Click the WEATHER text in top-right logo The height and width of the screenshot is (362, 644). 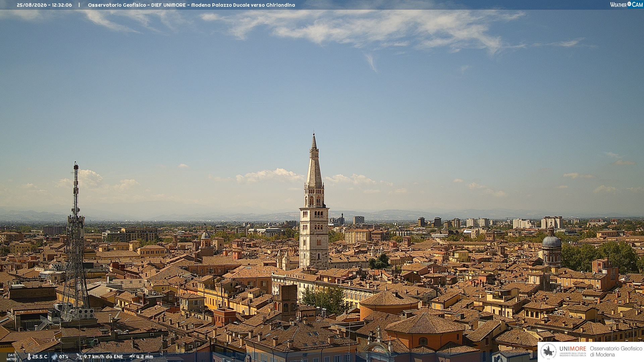tap(618, 5)
